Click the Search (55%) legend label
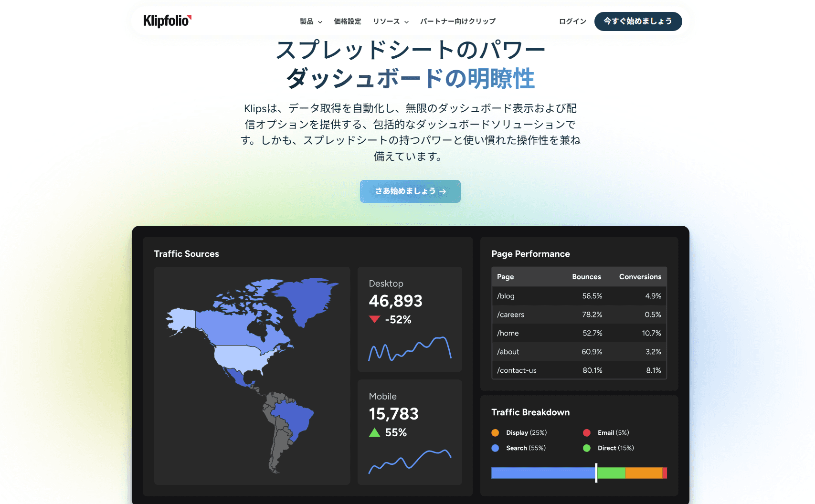 tap(526, 448)
